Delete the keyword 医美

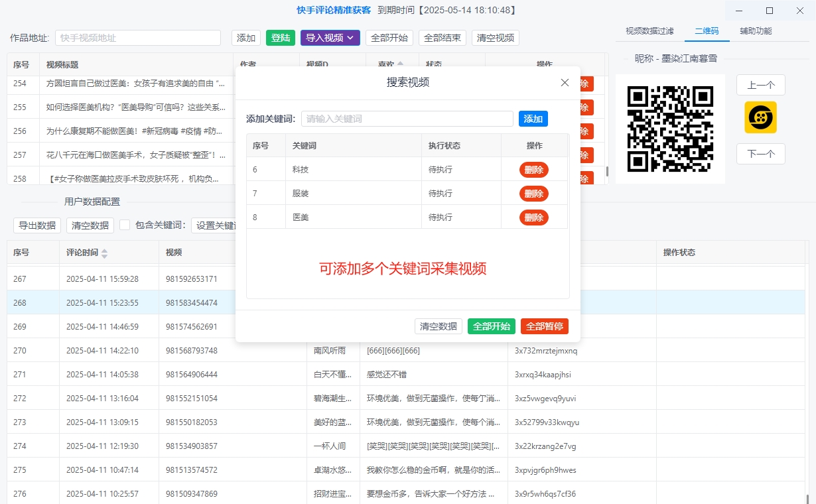click(534, 217)
